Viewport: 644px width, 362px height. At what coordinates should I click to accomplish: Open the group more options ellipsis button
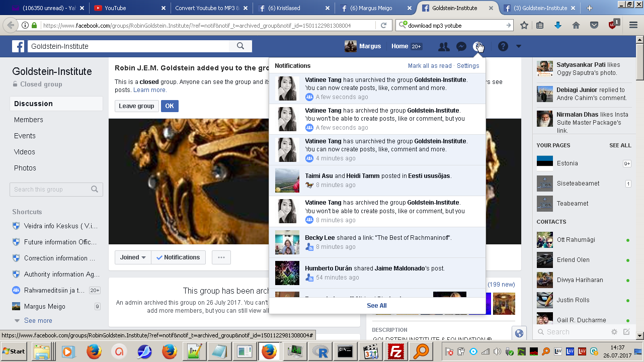(x=221, y=257)
